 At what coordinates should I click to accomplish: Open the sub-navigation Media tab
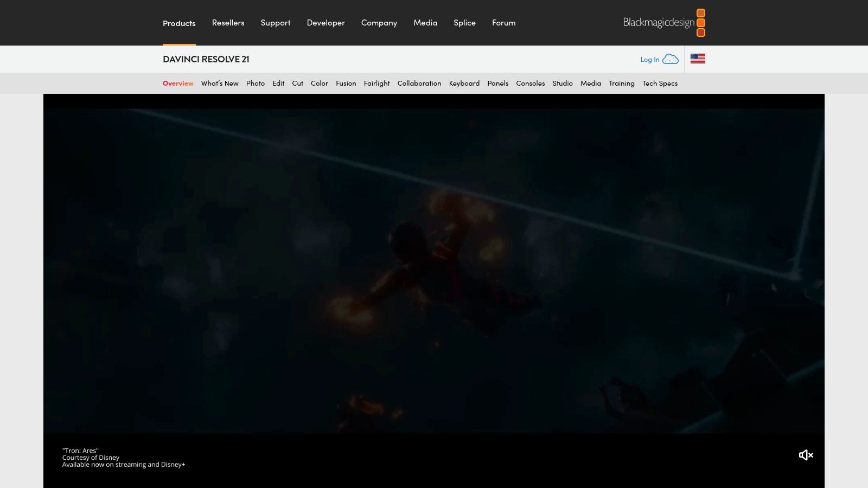coord(591,84)
